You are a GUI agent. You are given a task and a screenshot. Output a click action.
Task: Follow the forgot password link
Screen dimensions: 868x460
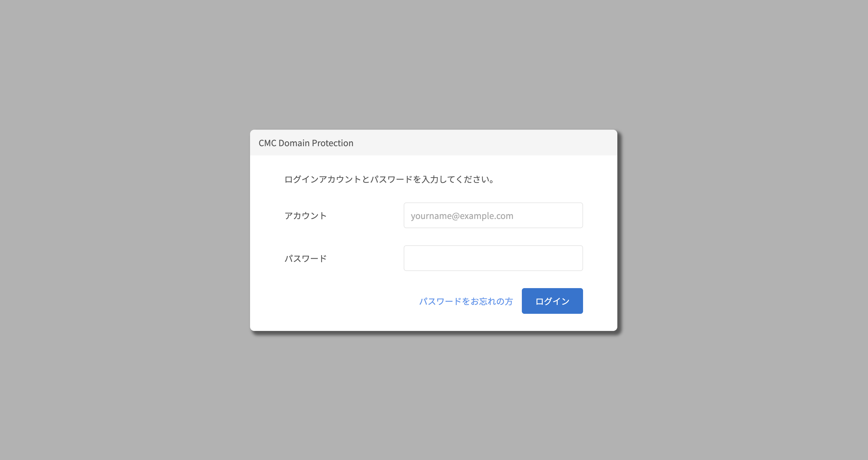click(466, 301)
